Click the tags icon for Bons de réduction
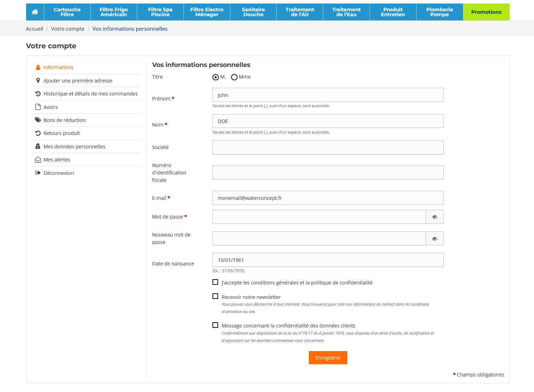Viewport: 534px width, 392px height. 38,120
